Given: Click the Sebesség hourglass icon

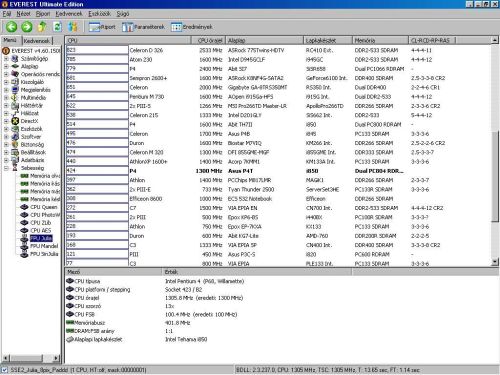Looking at the screenshot, I should 15,168.
